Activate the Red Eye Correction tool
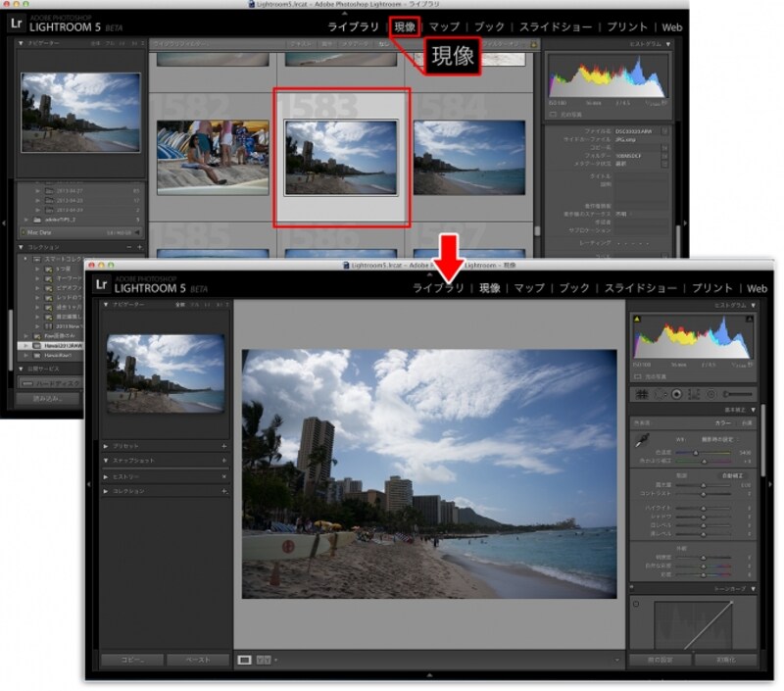This screenshot has width=784, height=691. [x=678, y=394]
